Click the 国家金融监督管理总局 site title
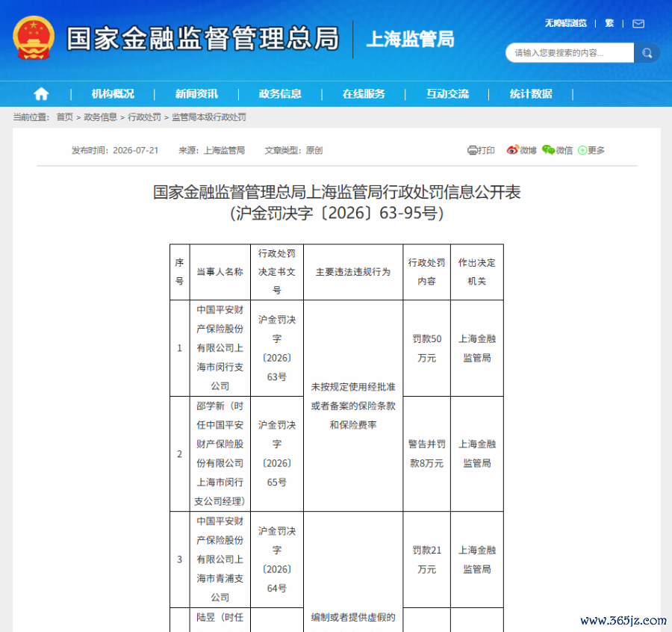This screenshot has height=632, width=672. [x=203, y=39]
